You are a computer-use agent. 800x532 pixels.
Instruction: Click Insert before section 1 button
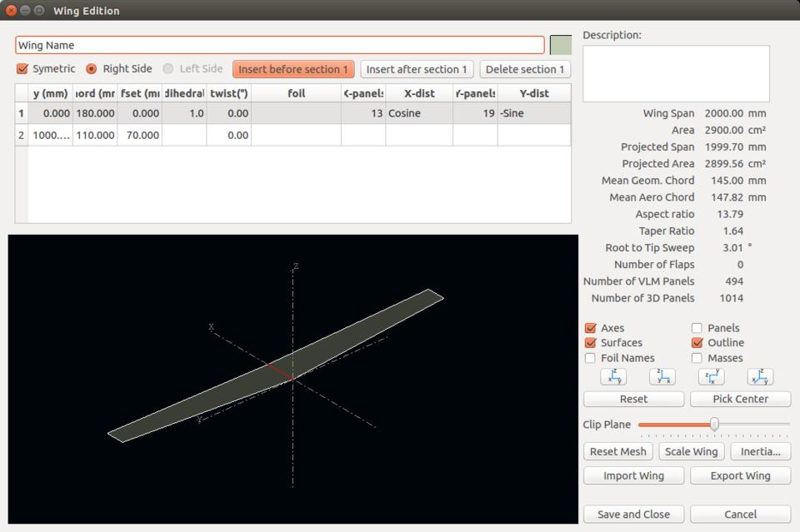tap(293, 69)
